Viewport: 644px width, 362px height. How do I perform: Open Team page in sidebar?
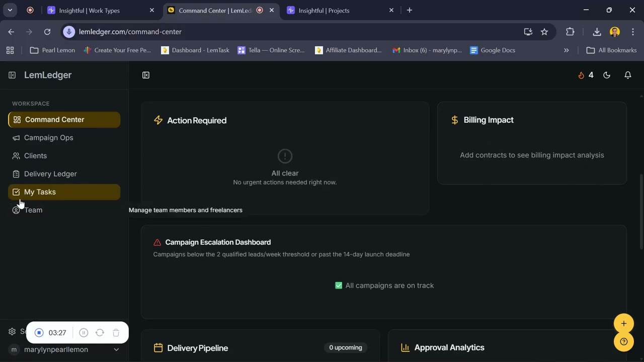click(x=64, y=210)
